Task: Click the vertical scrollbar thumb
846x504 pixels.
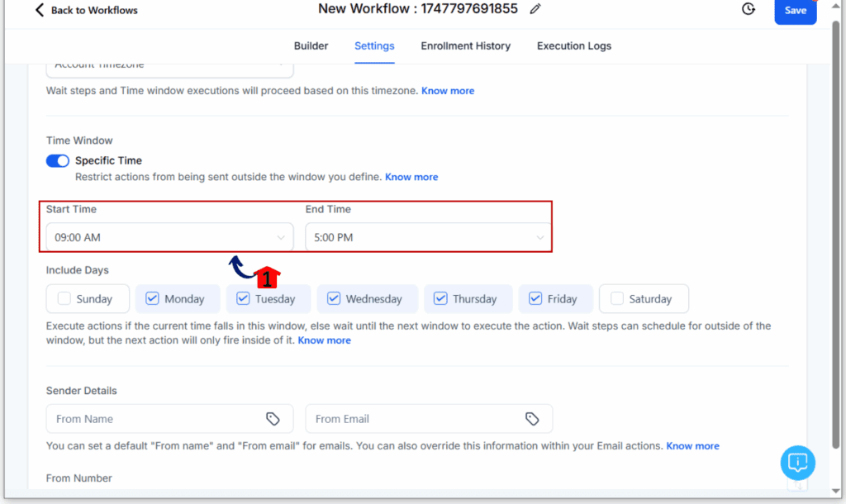Action: coord(836,235)
